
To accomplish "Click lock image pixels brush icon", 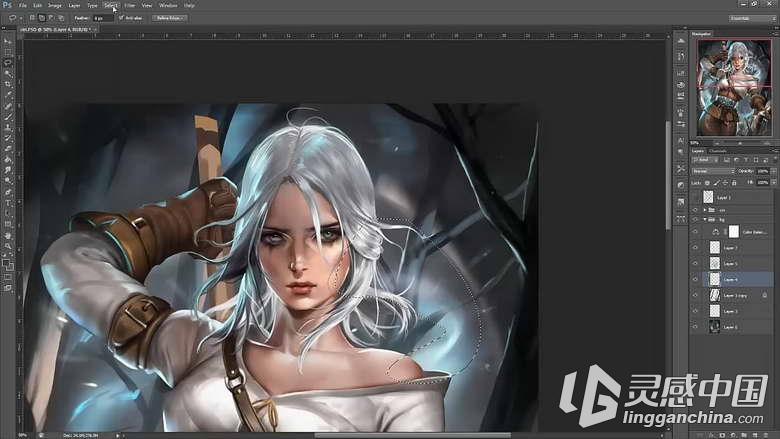I will pos(716,183).
